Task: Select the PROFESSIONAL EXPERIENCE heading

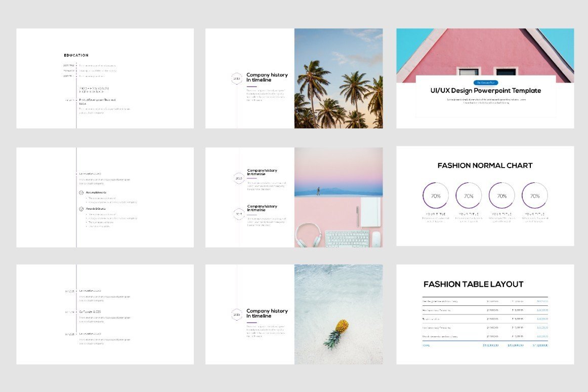Action: coord(94,90)
